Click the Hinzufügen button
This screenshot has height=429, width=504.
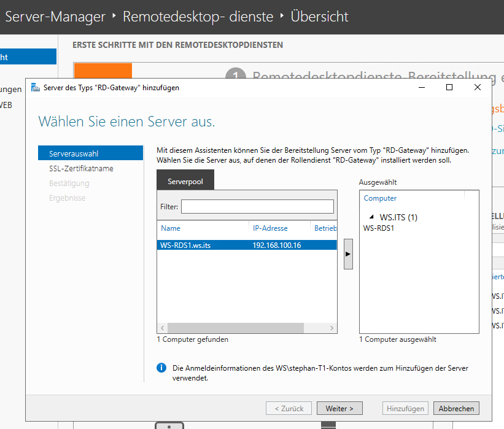click(x=405, y=408)
